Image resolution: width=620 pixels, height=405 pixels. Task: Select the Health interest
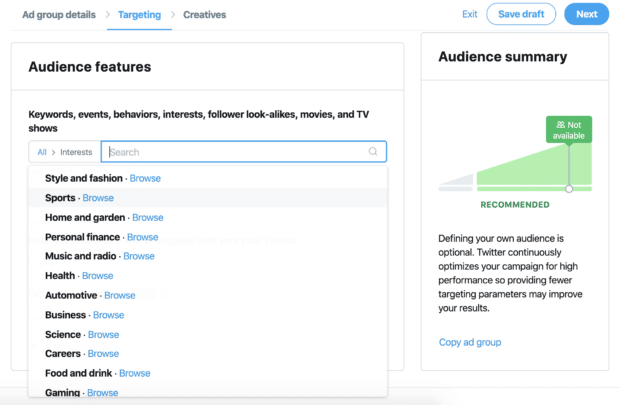60,276
